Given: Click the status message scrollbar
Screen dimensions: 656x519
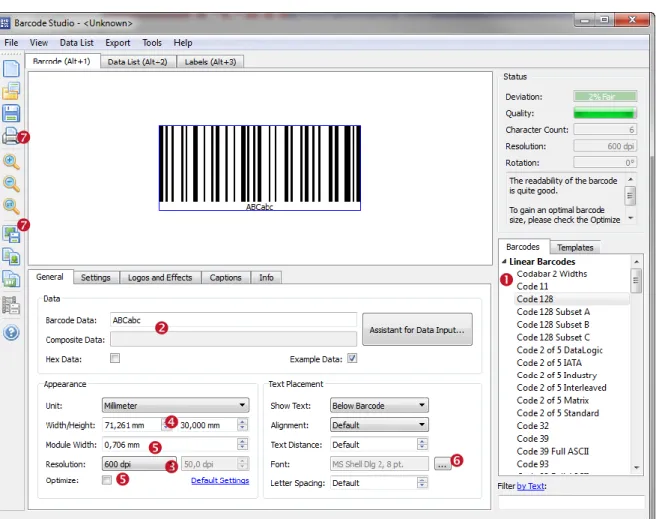Looking at the screenshot, I should tap(630, 199).
